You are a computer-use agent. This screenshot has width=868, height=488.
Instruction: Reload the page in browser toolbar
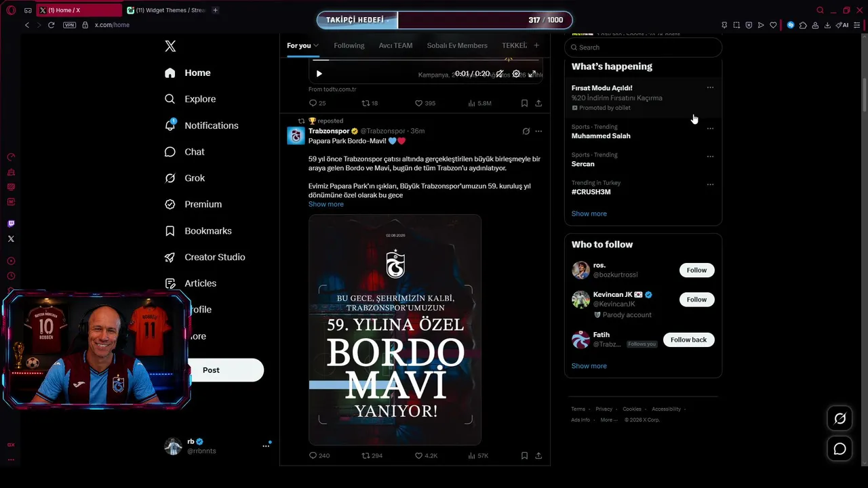[x=51, y=25]
